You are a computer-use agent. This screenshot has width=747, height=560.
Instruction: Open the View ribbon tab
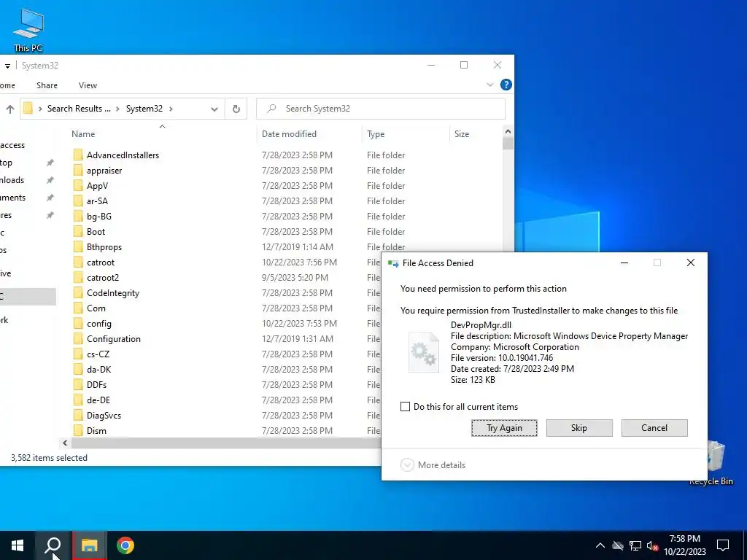[88, 85]
